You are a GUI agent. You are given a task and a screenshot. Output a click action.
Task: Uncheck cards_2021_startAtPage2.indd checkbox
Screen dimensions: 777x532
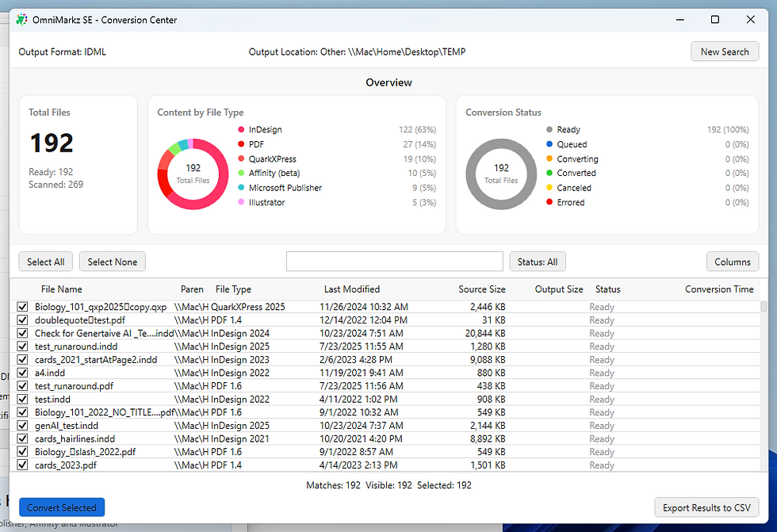coord(22,359)
